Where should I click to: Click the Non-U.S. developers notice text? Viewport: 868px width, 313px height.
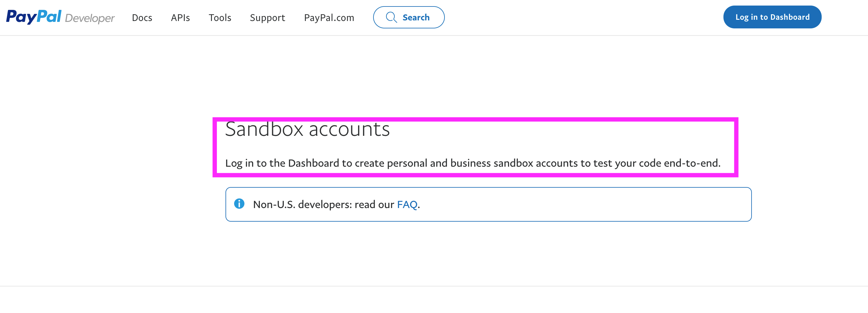point(323,204)
